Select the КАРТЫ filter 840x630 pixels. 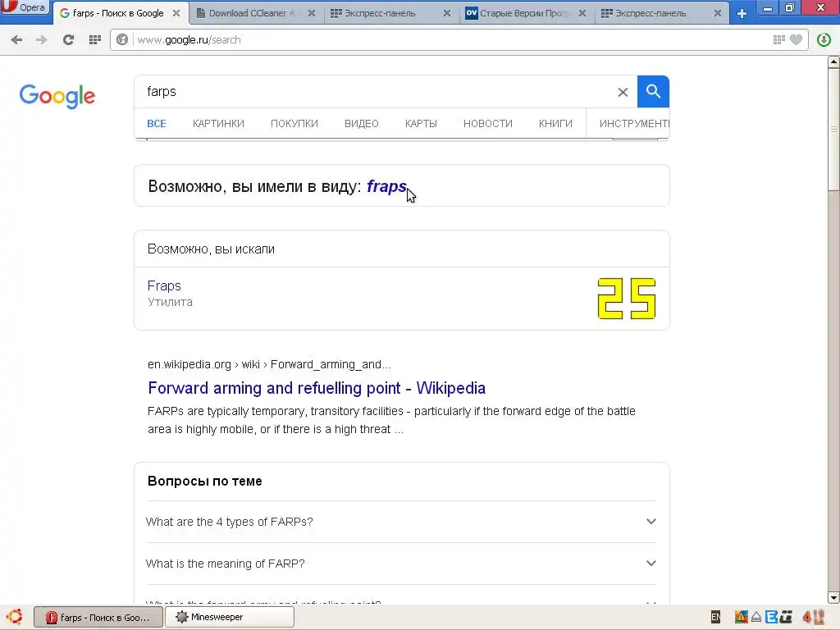[x=421, y=124]
